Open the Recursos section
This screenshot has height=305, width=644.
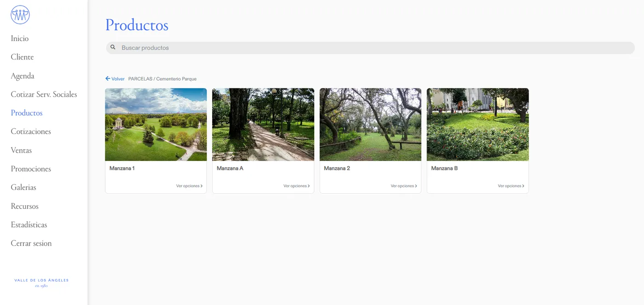pos(25,206)
